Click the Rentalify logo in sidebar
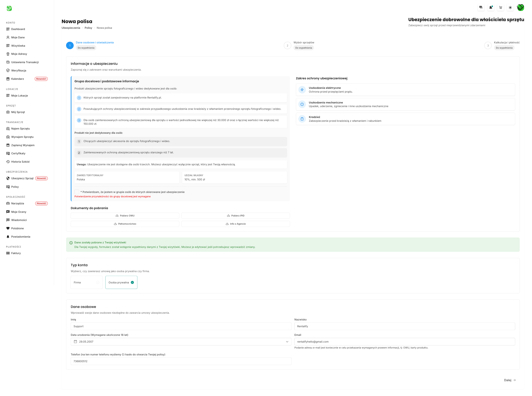This screenshot has height=396, width=532. pos(9,8)
